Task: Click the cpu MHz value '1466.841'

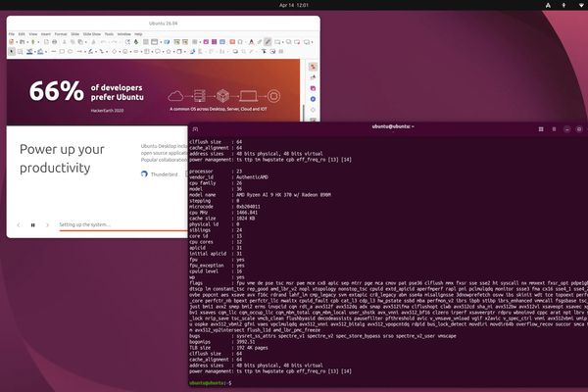Action: 247,213
